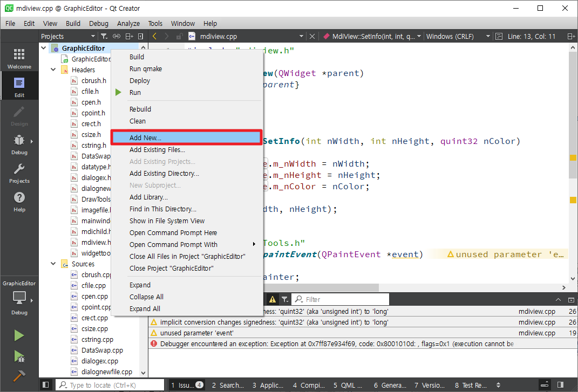Viewport: 578px width, 392px height.
Task: Open the GraphicEditor kit selector monitor icon
Action: pos(19,298)
